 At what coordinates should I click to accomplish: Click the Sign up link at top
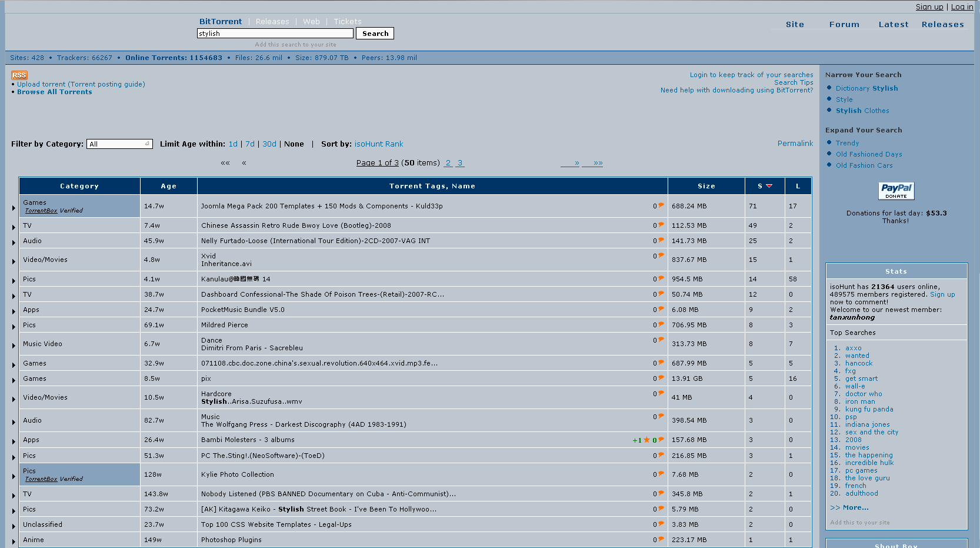929,7
